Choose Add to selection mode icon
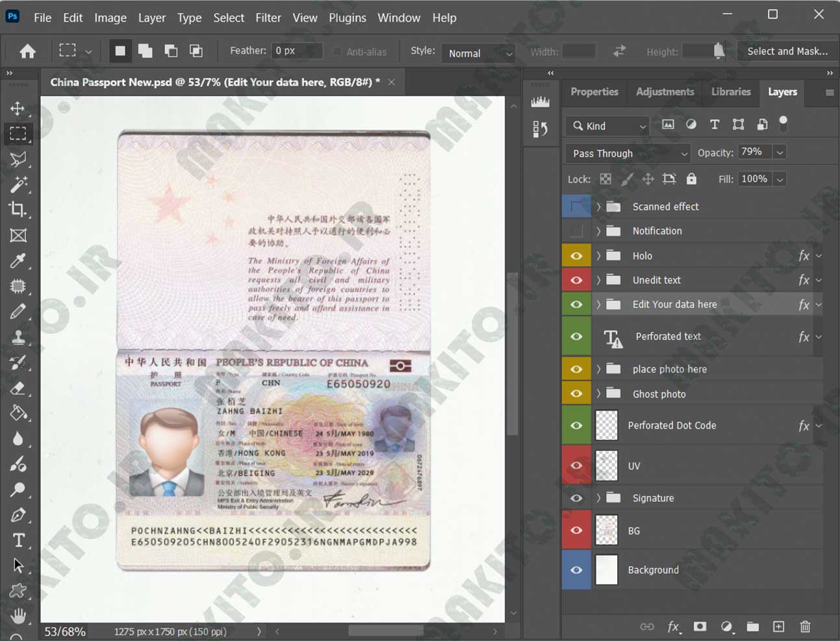The width and height of the screenshot is (840, 641). tap(146, 51)
